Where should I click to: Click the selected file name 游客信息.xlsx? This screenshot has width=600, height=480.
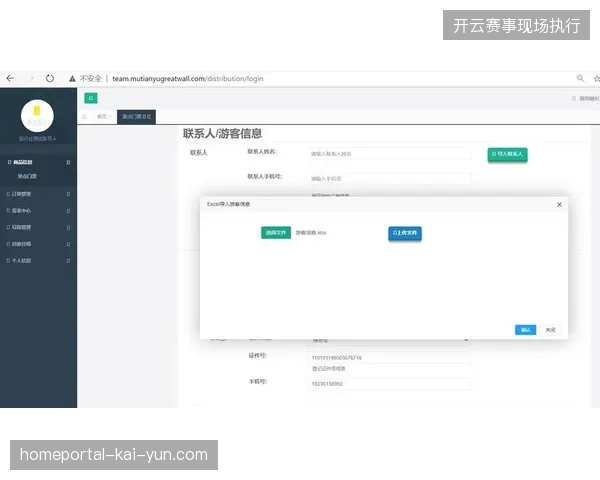(x=311, y=233)
